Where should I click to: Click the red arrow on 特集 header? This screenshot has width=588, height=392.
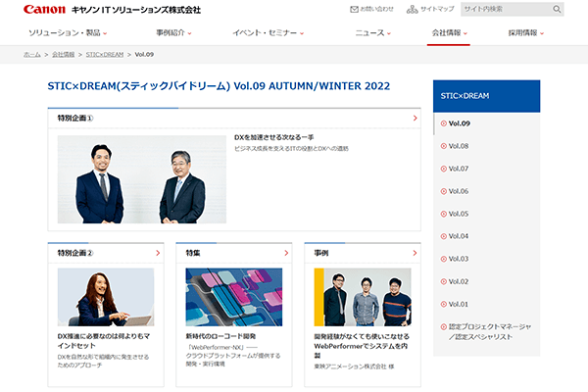(x=286, y=253)
